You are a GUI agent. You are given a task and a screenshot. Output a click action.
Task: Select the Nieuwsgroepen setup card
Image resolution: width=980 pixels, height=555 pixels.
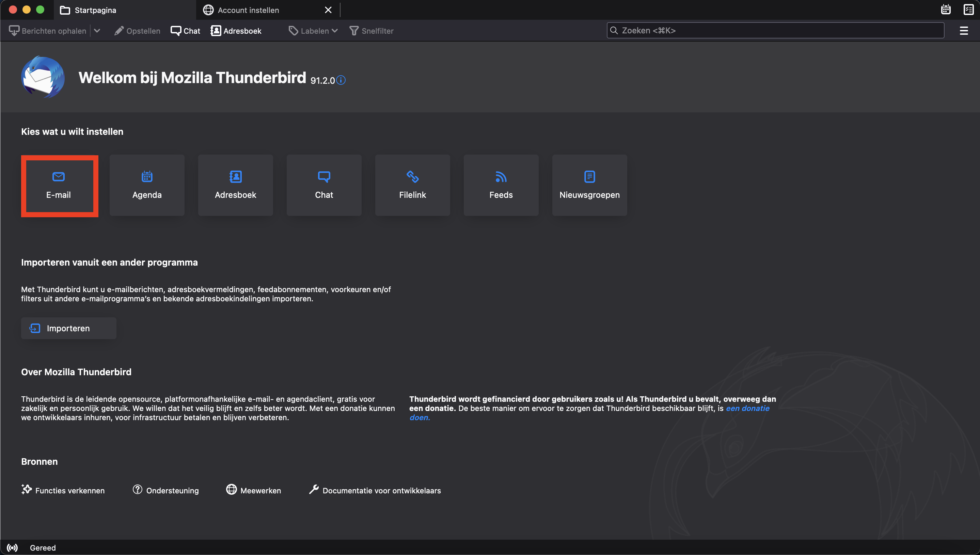(590, 185)
